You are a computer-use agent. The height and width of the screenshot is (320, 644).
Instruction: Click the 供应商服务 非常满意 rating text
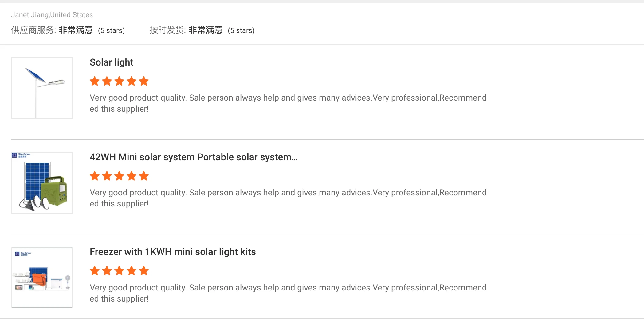(x=76, y=30)
